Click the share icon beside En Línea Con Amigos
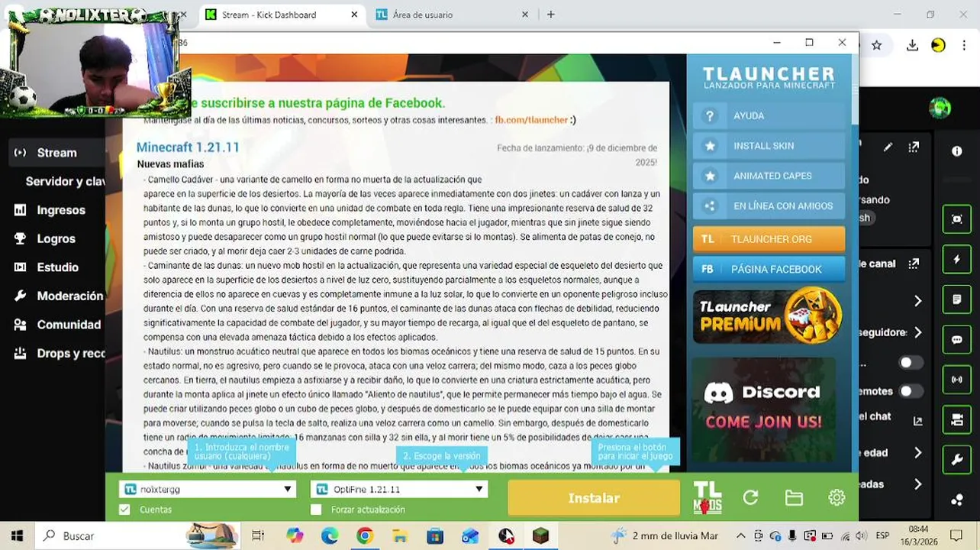Viewport: 980px width, 550px height. click(710, 205)
